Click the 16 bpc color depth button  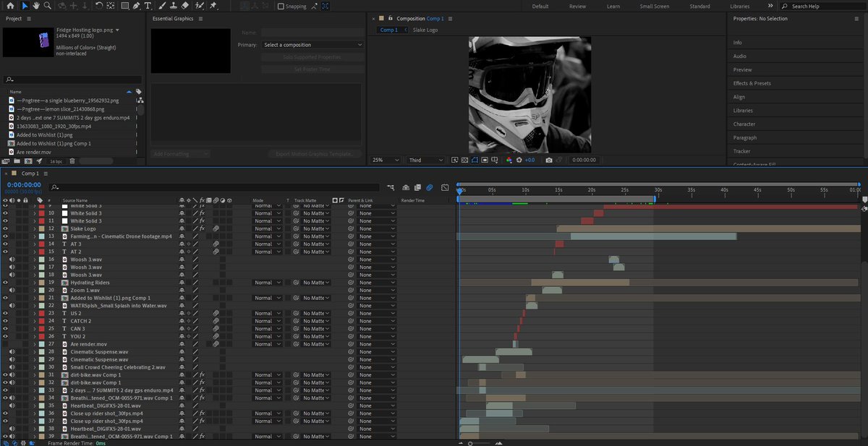[56, 161]
